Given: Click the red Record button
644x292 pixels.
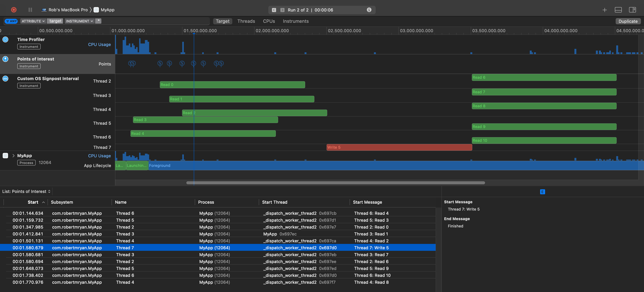Looking at the screenshot, I should 14,10.
